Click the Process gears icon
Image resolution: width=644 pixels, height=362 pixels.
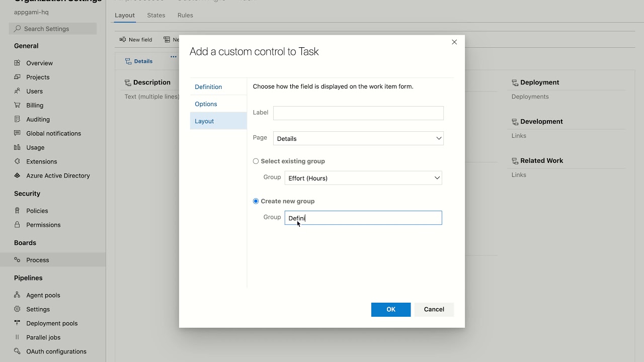tap(17, 260)
